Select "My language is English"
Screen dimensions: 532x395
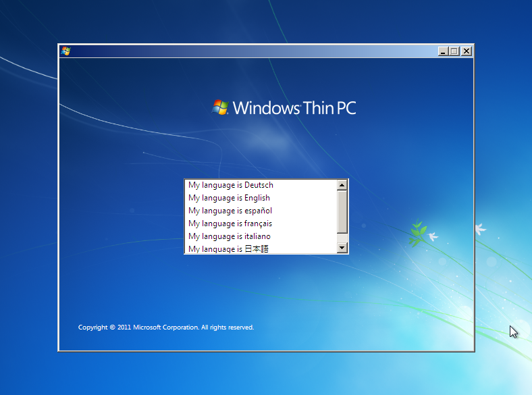261,198
